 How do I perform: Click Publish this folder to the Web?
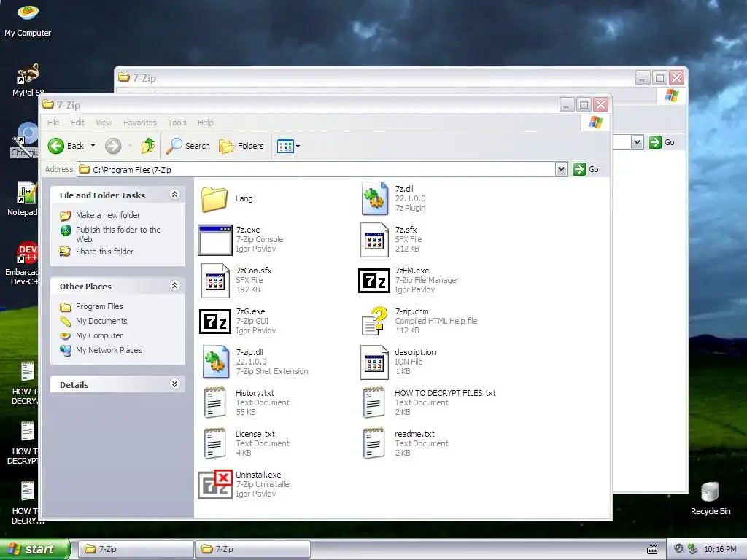pos(118,234)
